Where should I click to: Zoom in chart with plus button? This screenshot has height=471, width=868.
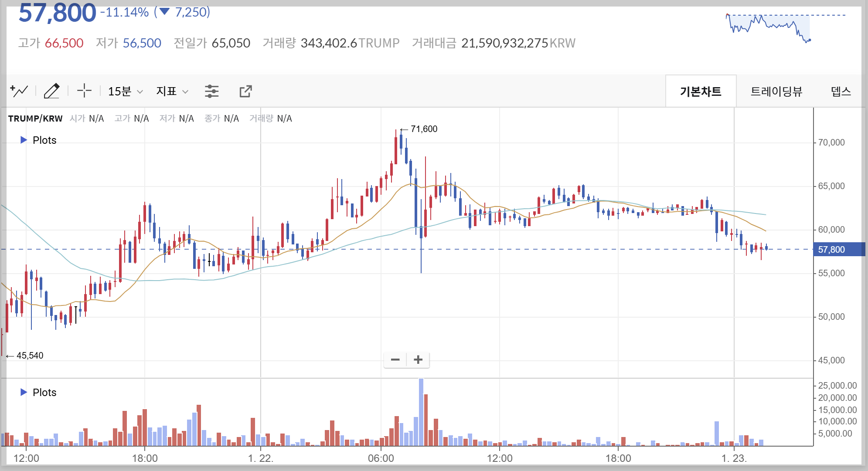click(418, 360)
